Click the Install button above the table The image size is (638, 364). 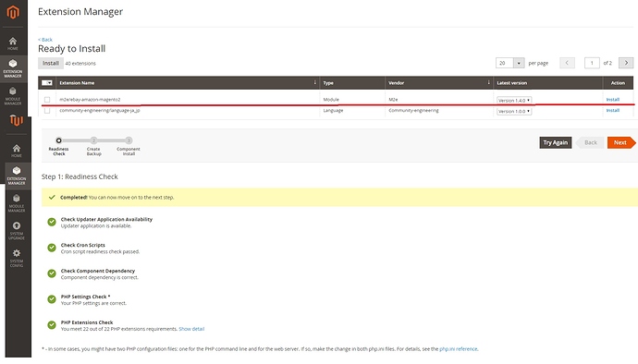coord(51,63)
